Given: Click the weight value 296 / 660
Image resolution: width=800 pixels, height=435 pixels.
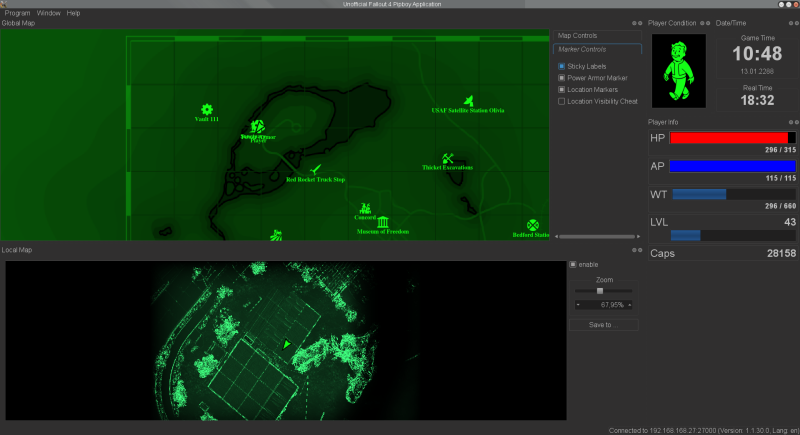Looking at the screenshot, I should (x=780, y=206).
